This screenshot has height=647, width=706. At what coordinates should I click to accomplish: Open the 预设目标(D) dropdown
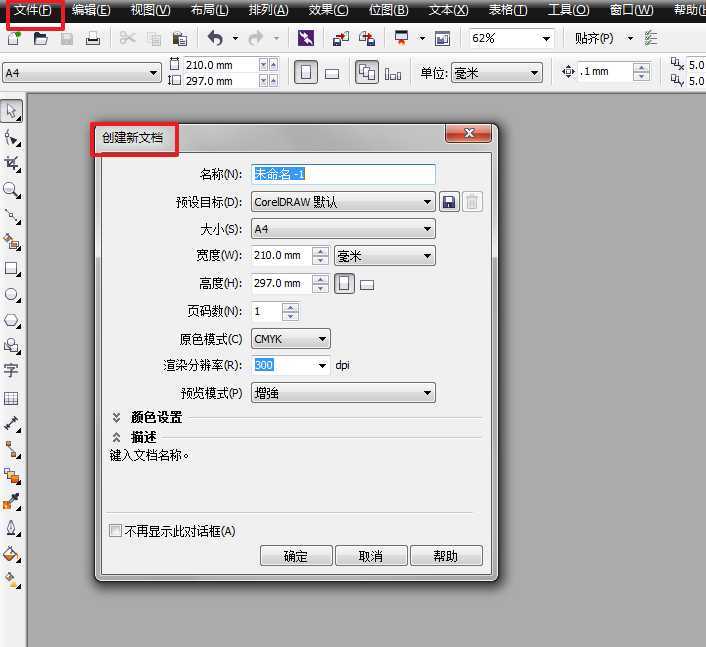tap(343, 202)
